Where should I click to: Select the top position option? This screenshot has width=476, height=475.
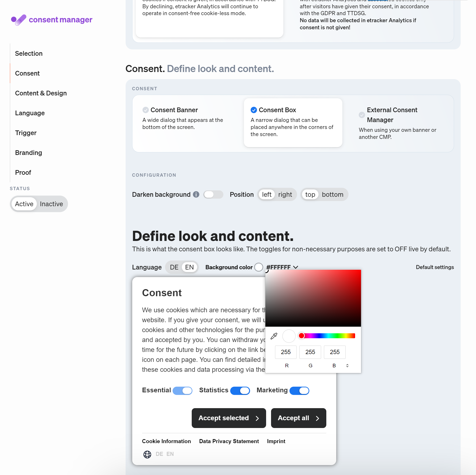click(x=310, y=194)
